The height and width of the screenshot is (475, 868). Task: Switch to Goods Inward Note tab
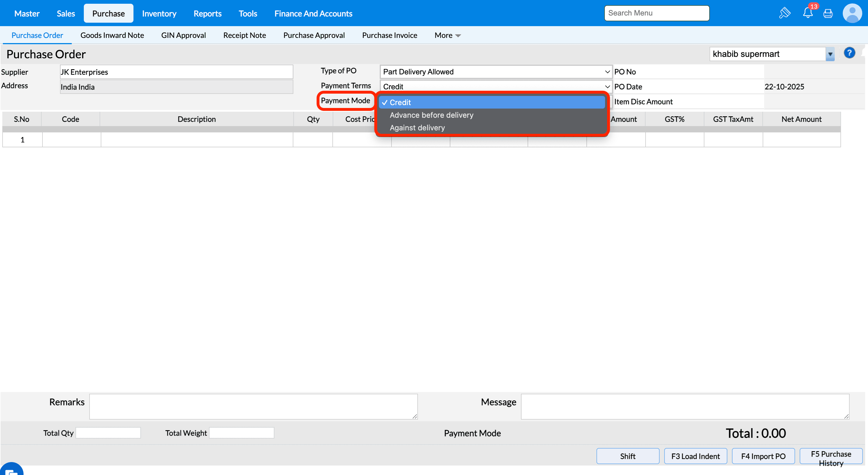point(112,35)
